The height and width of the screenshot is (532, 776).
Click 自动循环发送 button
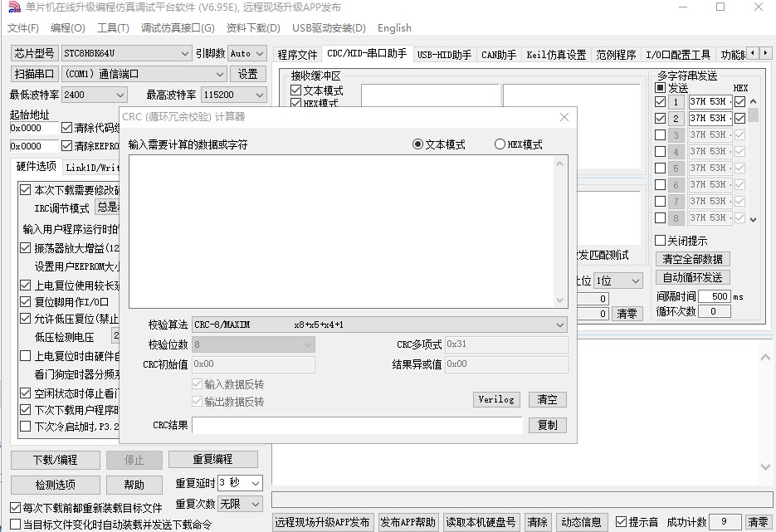tap(692, 277)
